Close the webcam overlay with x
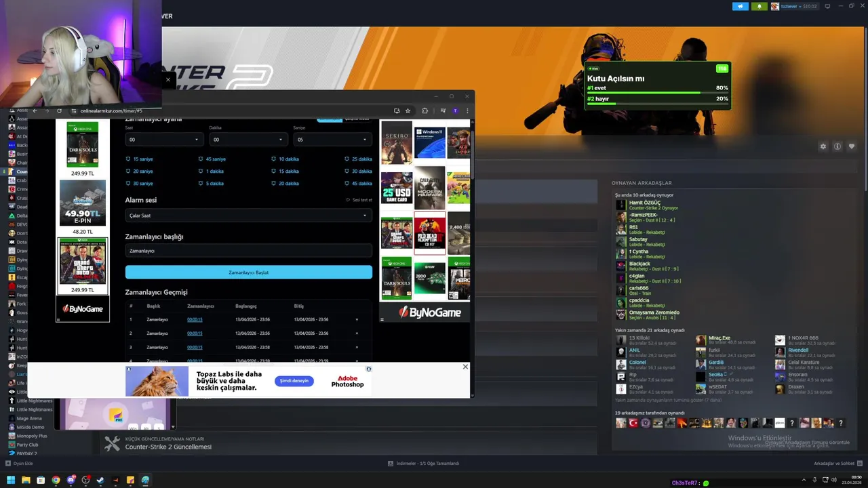The image size is (868, 488). coord(168,79)
